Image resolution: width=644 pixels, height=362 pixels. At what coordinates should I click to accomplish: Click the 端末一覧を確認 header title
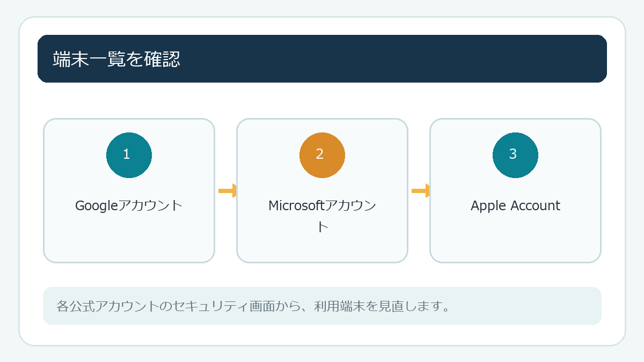coord(116,59)
